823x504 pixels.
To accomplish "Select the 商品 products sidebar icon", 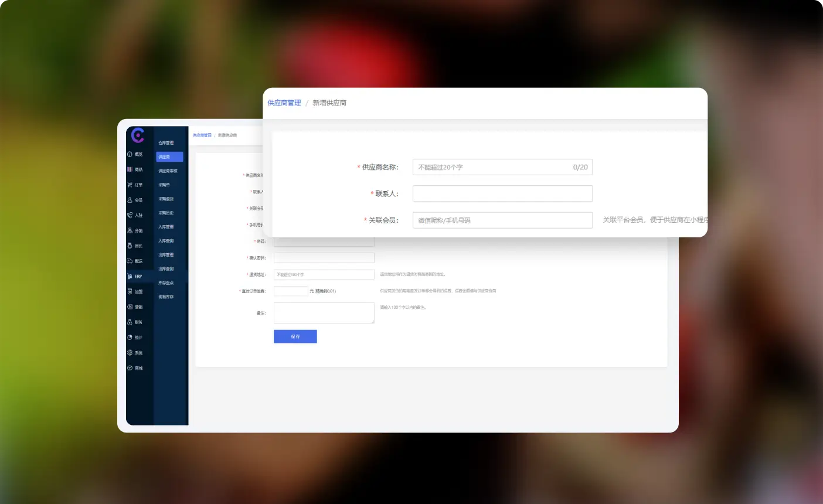I will tap(130, 169).
